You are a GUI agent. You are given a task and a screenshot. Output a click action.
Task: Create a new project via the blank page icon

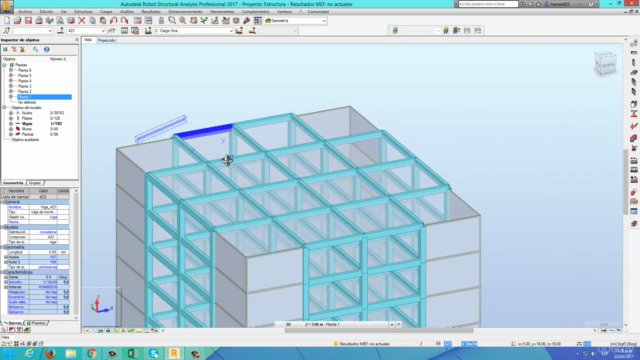pyautogui.click(x=7, y=20)
